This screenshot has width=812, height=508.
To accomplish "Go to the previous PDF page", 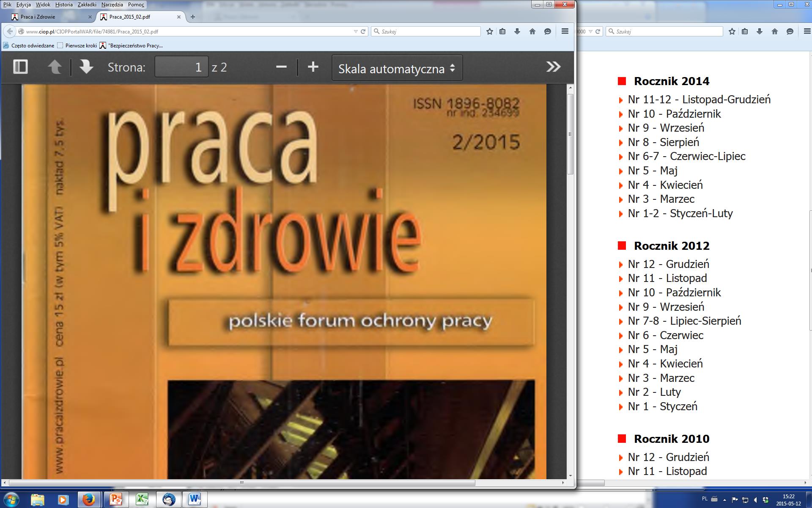I will click(x=55, y=67).
